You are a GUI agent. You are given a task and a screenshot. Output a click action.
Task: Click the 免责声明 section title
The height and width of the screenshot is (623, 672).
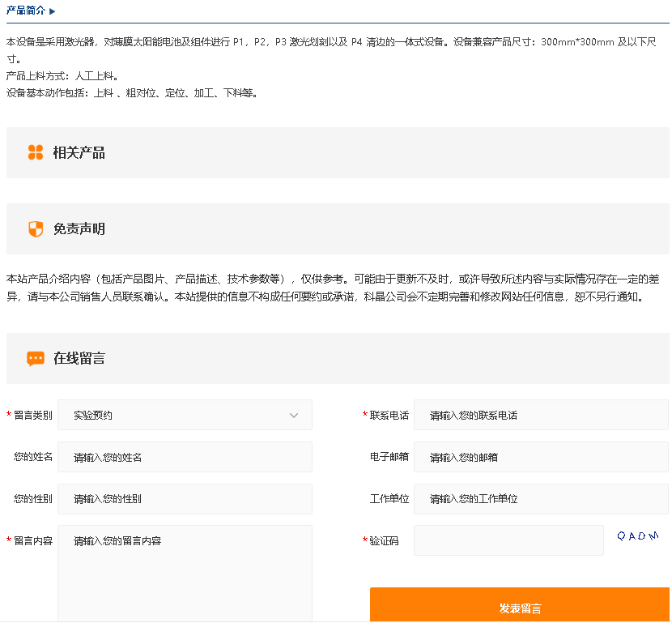[x=79, y=229]
